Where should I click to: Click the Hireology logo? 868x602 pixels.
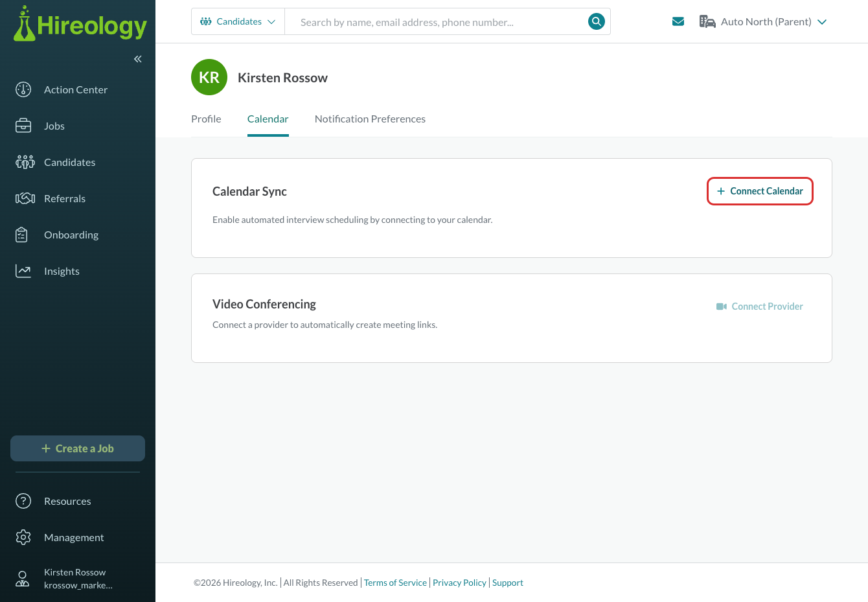click(80, 24)
